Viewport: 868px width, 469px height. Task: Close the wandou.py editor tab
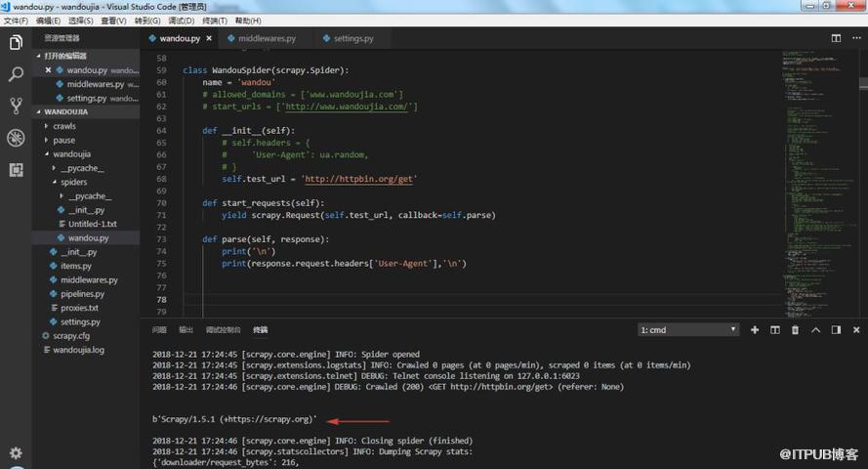(x=209, y=38)
